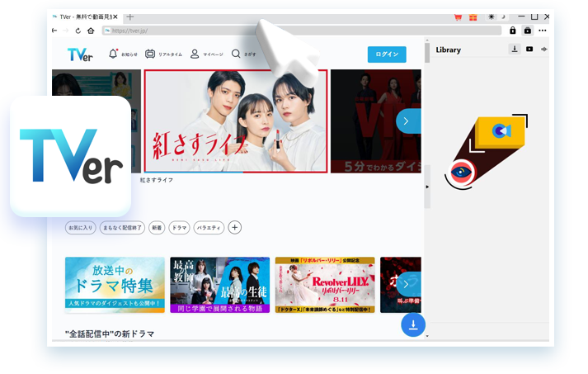Open 最高の教師 最高の生徒 banner
Screen dimensions: 588x374
click(x=219, y=285)
